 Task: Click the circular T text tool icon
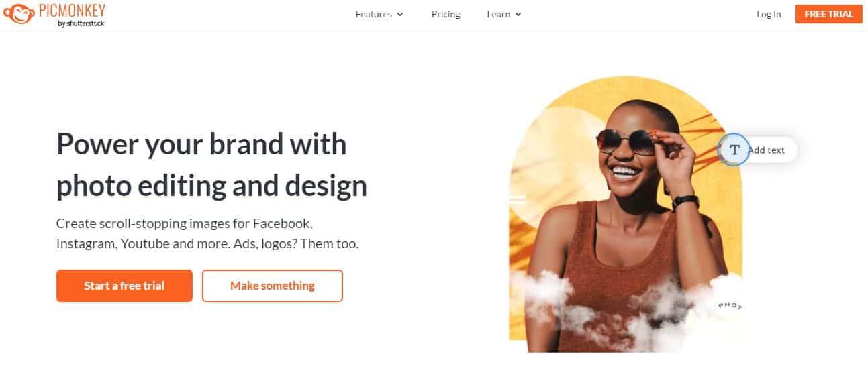pyautogui.click(x=734, y=150)
